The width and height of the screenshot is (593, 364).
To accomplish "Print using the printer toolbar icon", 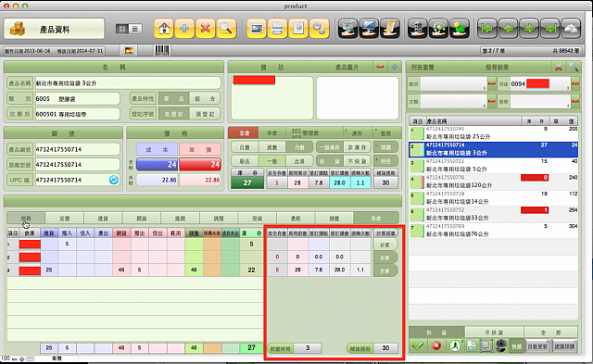I will [277, 29].
